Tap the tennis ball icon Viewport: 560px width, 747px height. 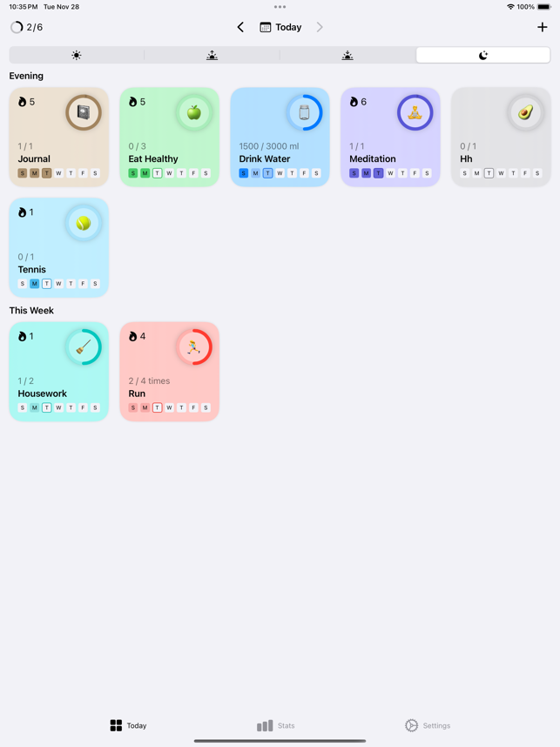click(x=84, y=223)
